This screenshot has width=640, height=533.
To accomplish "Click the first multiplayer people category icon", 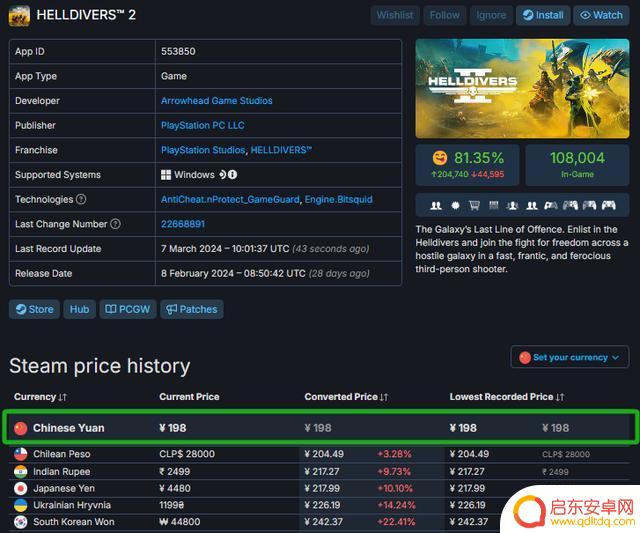I will pyautogui.click(x=436, y=205).
